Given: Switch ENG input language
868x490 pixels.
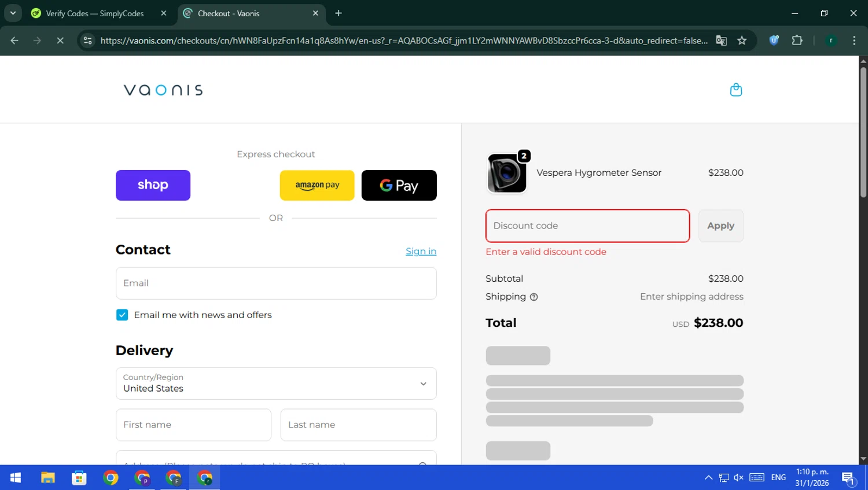Looking at the screenshot, I should pos(778,478).
